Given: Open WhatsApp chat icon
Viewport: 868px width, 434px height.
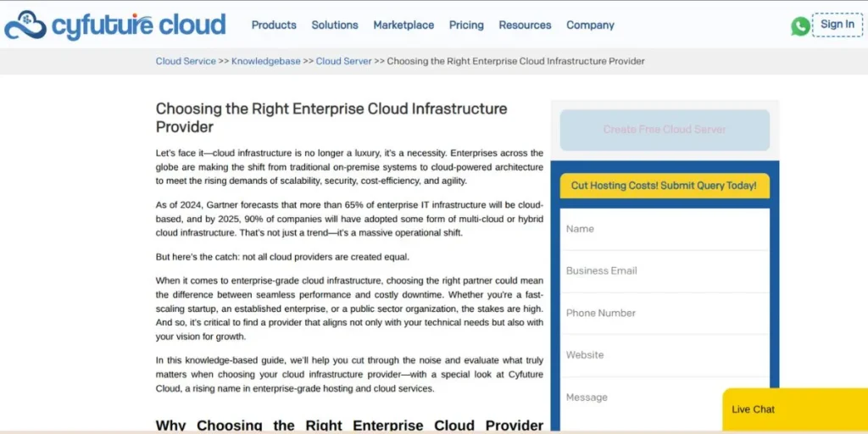Looking at the screenshot, I should coord(800,26).
